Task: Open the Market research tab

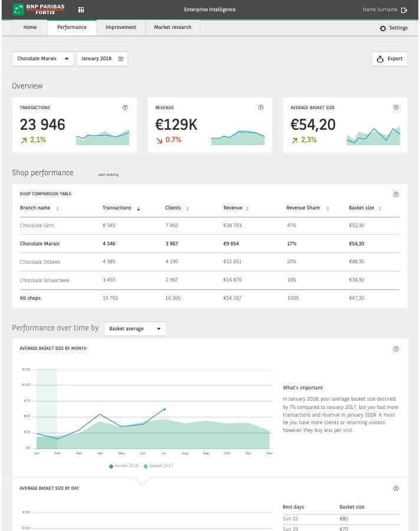Action: coord(173,27)
